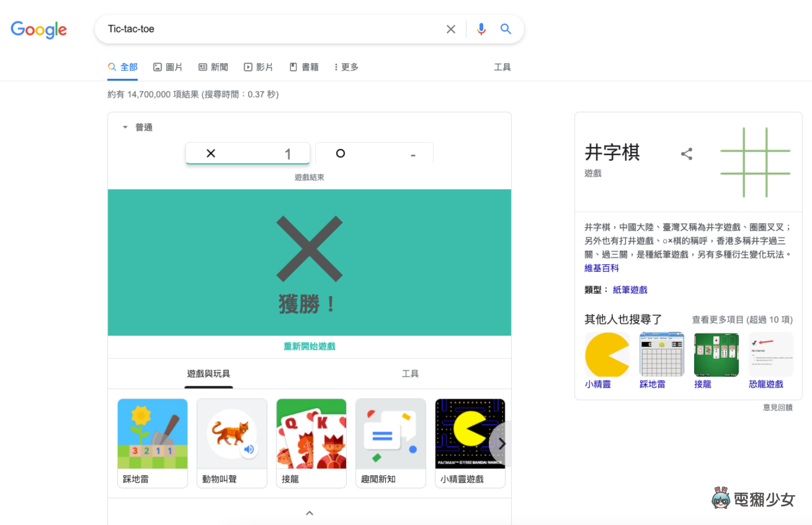Open the 維基百科 link
This screenshot has width=812, height=525.
pyautogui.click(x=601, y=268)
